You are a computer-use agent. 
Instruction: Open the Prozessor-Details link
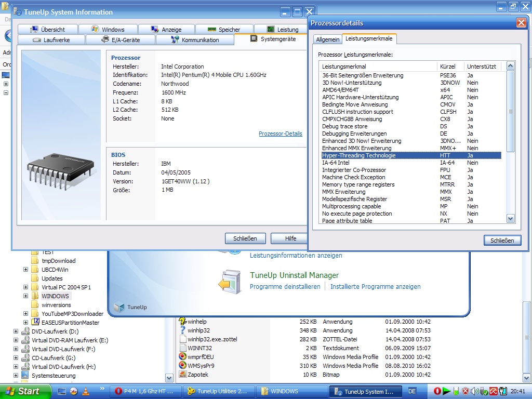point(280,134)
